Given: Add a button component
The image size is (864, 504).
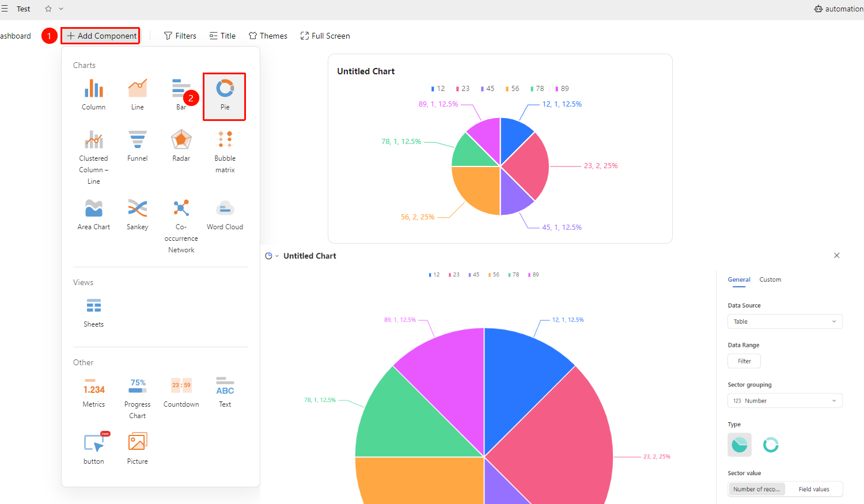Looking at the screenshot, I should click(93, 449).
